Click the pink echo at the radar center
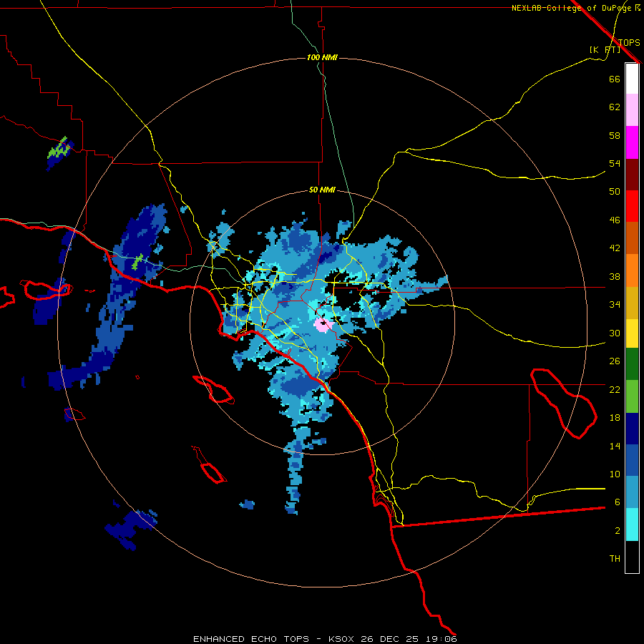This screenshot has height=644, width=644. coord(323,325)
